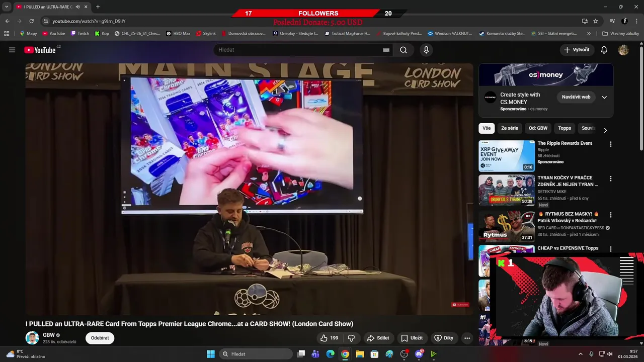Open the HBO Max bookmark
This screenshot has width=644, height=362.
[x=178, y=34]
